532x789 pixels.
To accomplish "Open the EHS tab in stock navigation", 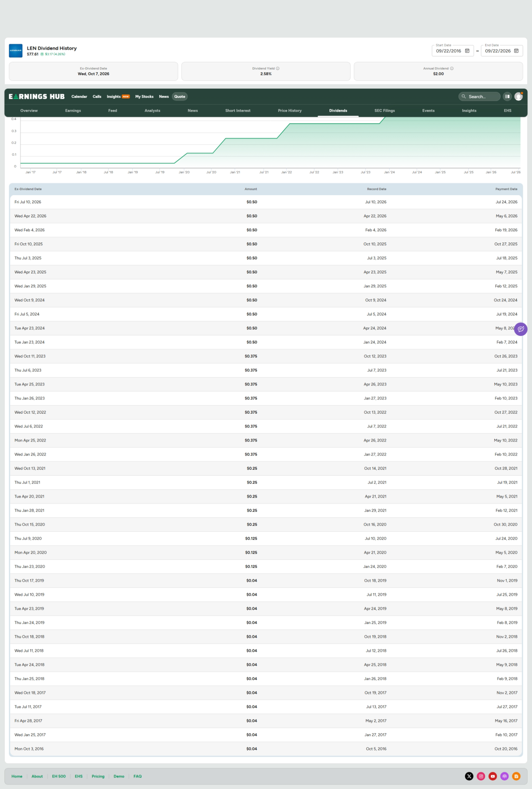I will coord(508,111).
